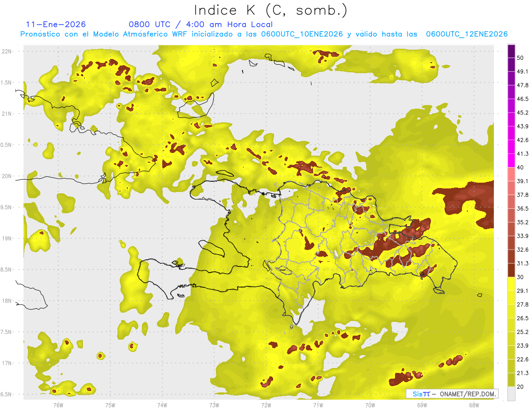532x411 pixels.
Task: Click the '70W' longitude label
Action: coord(370,405)
